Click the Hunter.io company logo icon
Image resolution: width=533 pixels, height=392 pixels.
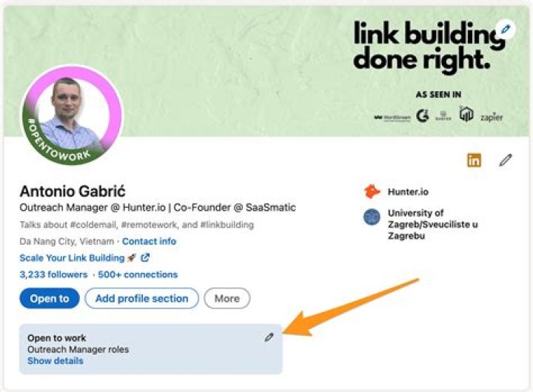click(372, 192)
